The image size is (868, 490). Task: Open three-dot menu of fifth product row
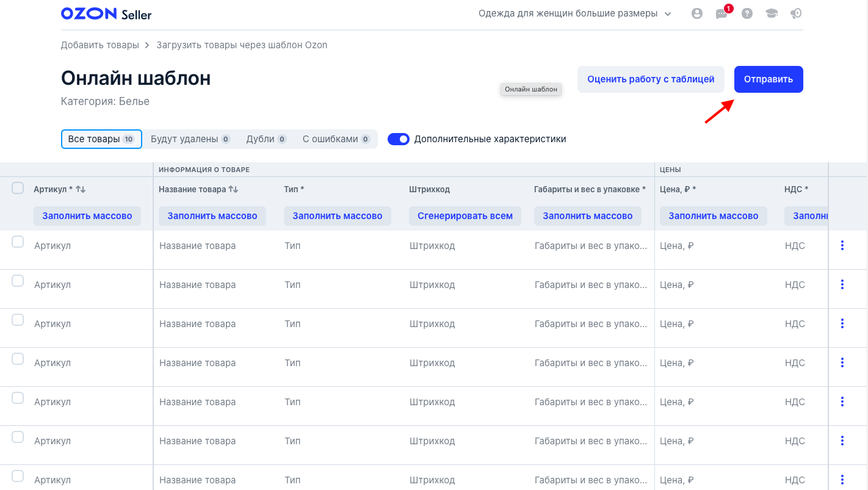click(842, 402)
